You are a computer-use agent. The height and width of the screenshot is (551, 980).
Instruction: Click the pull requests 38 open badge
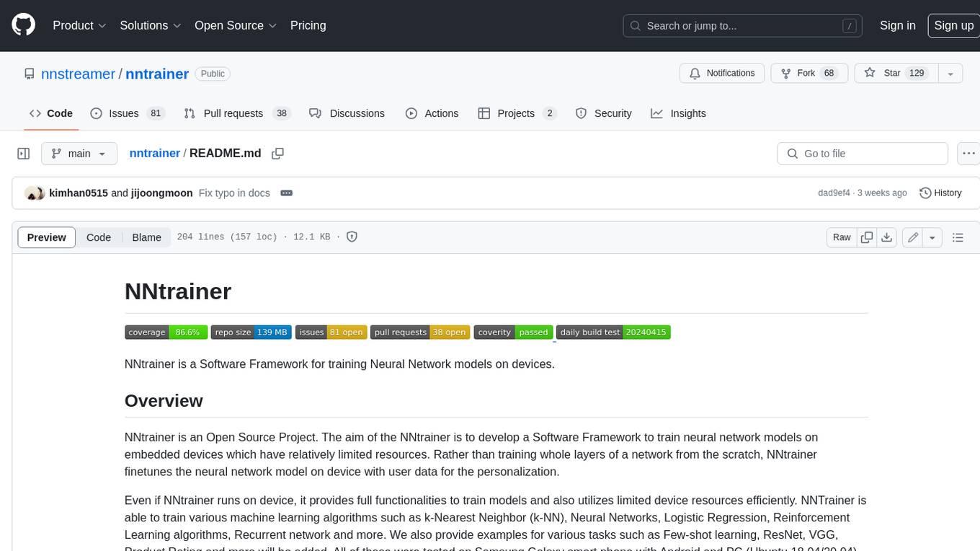tap(420, 332)
